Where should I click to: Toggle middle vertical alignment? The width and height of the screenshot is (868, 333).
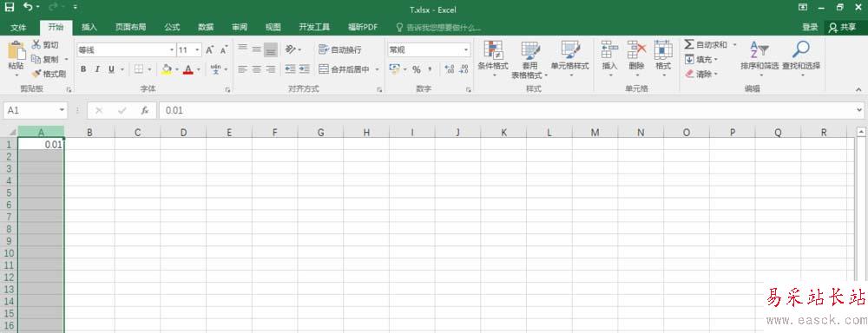coord(256,49)
